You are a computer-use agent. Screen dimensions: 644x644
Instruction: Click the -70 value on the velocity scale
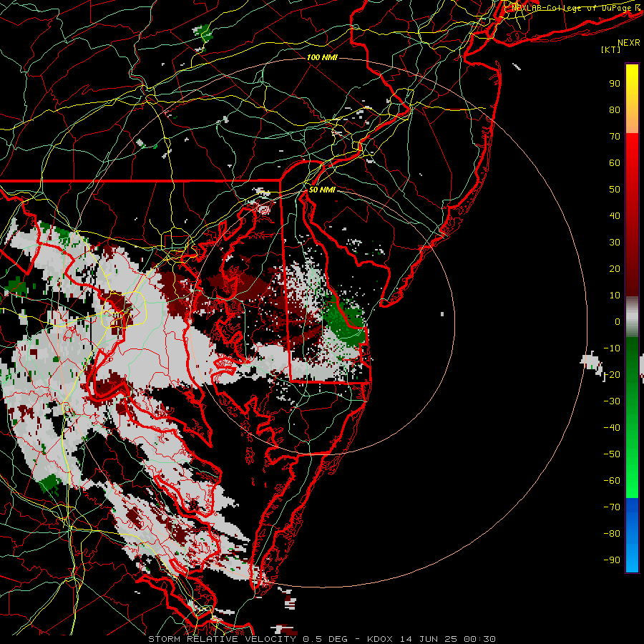pyautogui.click(x=612, y=507)
